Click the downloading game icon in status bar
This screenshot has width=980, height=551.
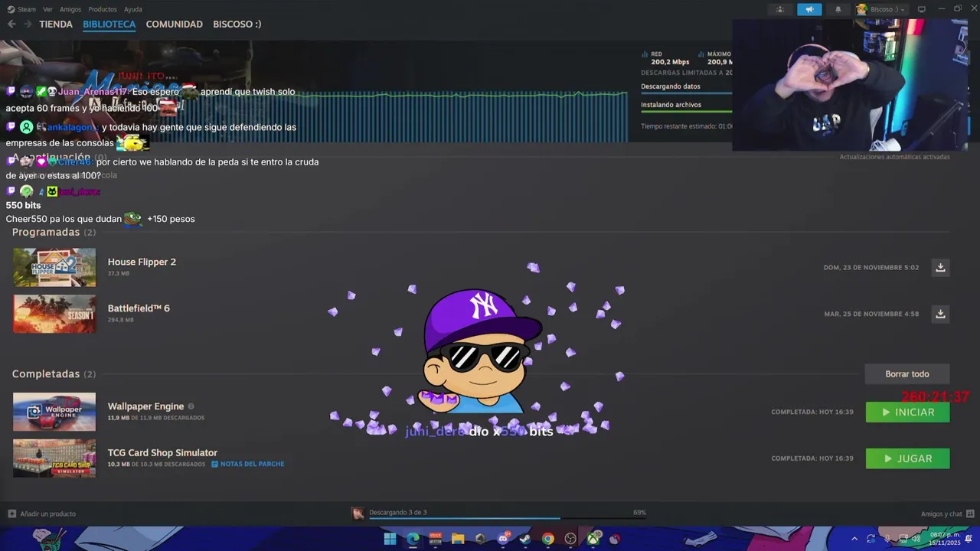point(358,514)
